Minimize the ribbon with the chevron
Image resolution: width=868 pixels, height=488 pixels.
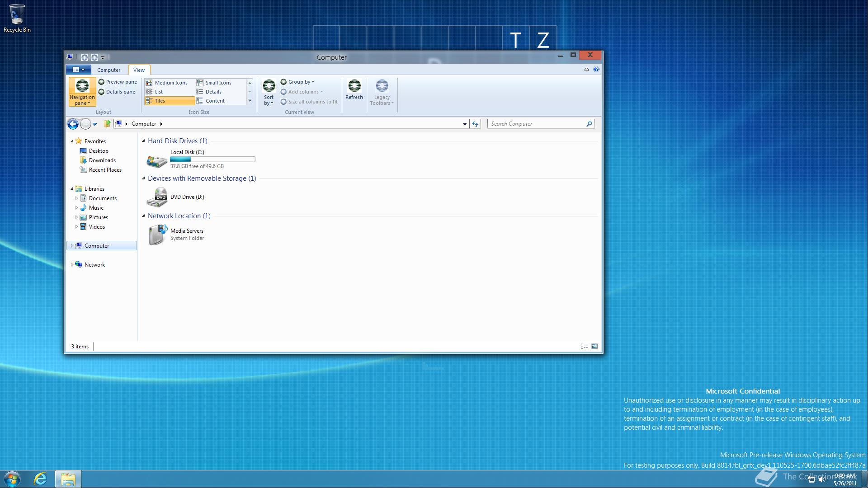(586, 70)
